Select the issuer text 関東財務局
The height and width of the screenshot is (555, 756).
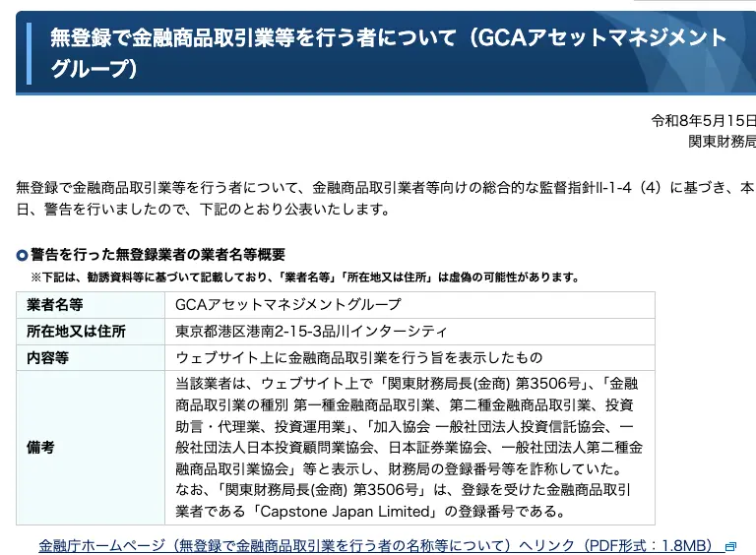(722, 141)
